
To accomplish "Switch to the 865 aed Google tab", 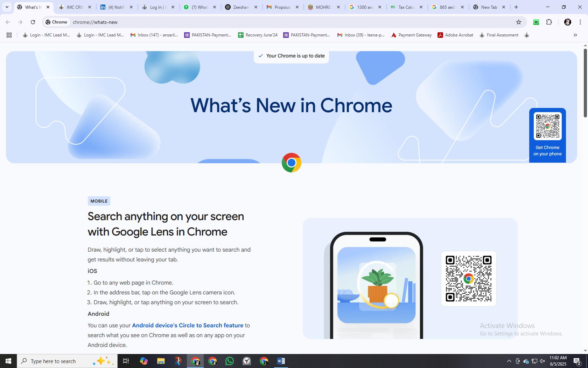I will (x=448, y=7).
